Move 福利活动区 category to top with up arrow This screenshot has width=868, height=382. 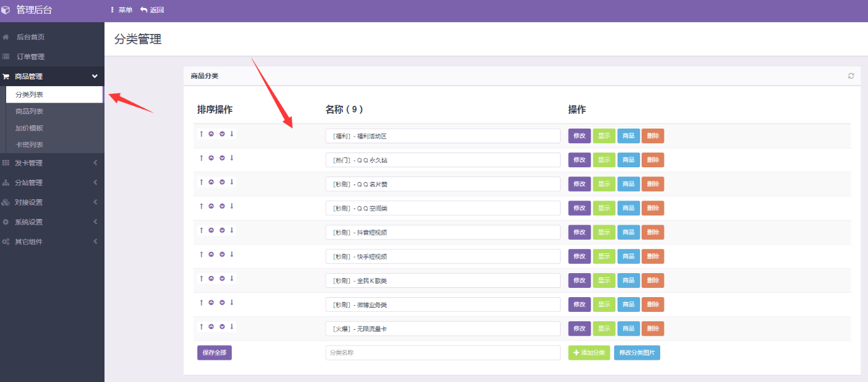tap(201, 134)
